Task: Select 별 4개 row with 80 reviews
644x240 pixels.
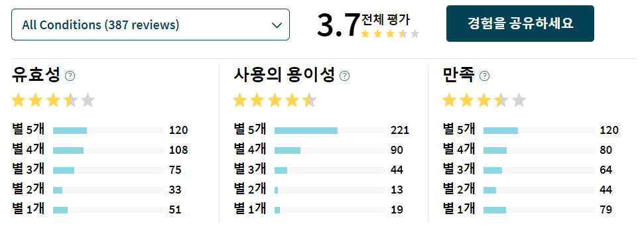Action: click(527, 150)
